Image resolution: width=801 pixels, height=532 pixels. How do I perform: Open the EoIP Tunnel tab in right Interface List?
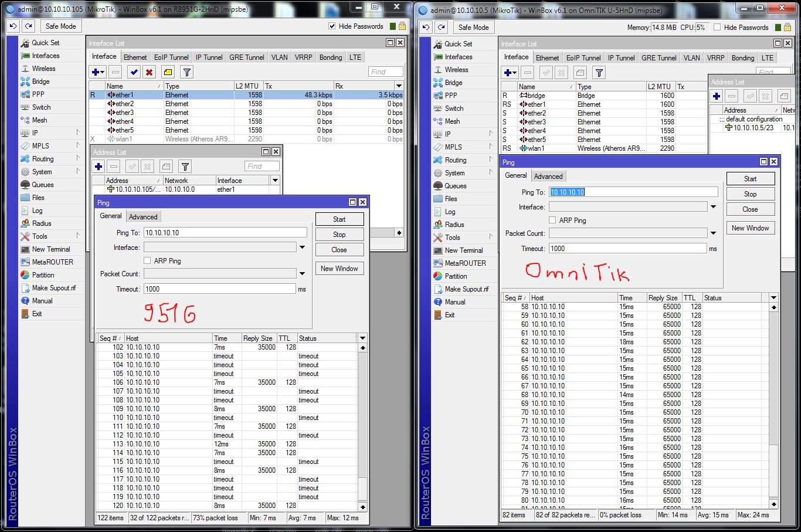(583, 58)
